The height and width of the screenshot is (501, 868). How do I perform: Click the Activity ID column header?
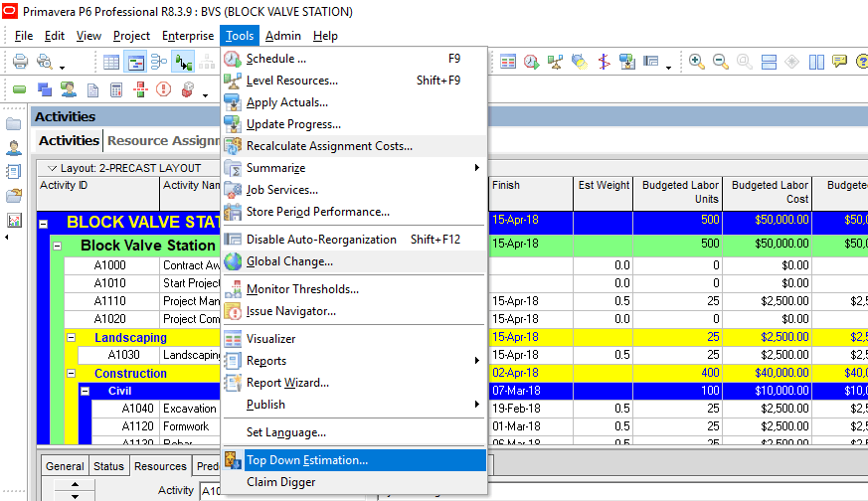pos(98,193)
